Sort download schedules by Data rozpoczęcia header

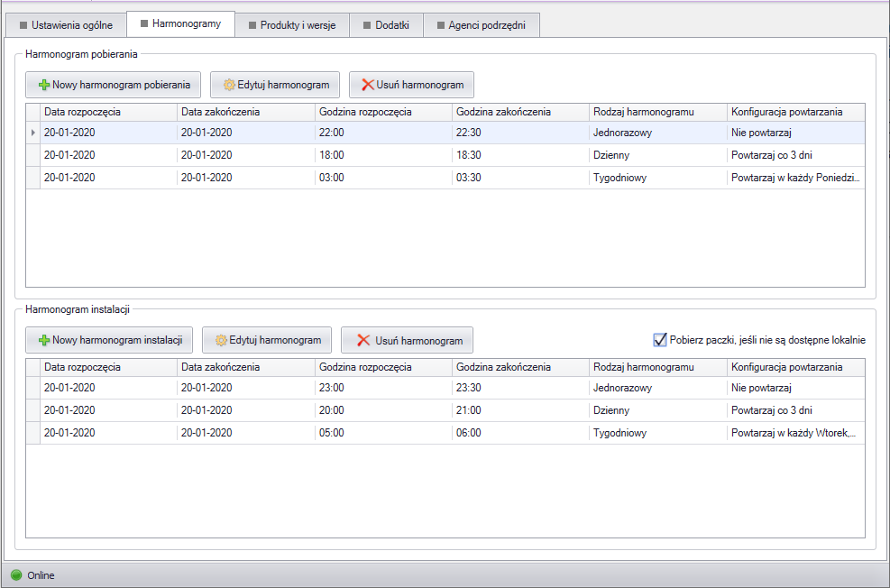tap(108, 112)
